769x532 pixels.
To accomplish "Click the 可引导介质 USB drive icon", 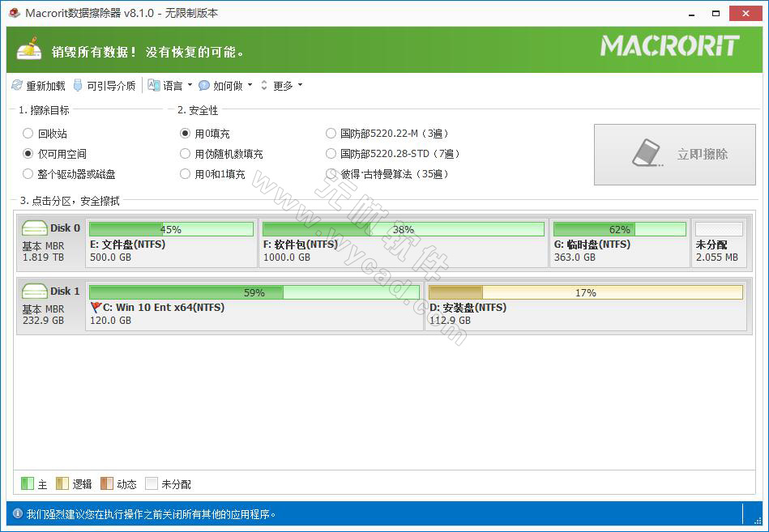I will tap(77, 85).
